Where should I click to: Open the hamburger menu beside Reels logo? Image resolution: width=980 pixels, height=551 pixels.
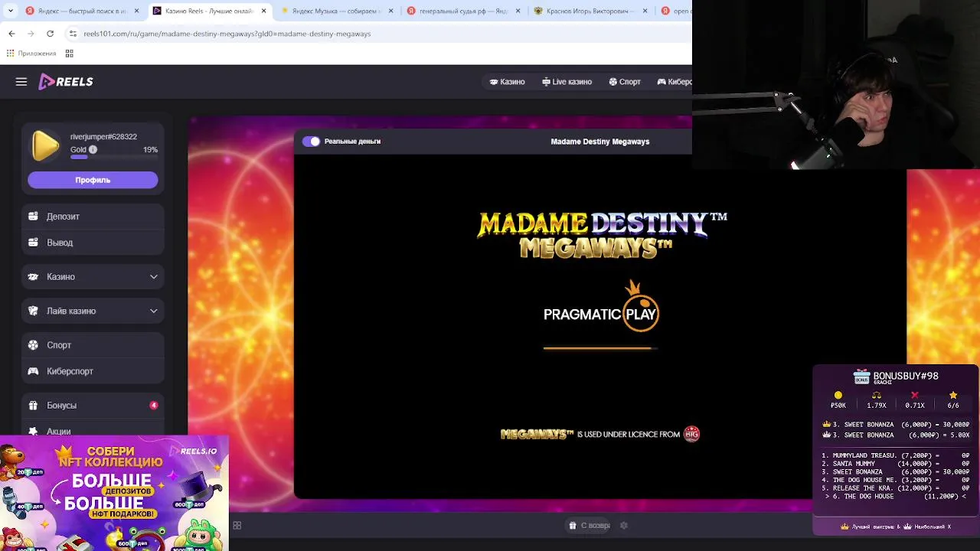[21, 82]
